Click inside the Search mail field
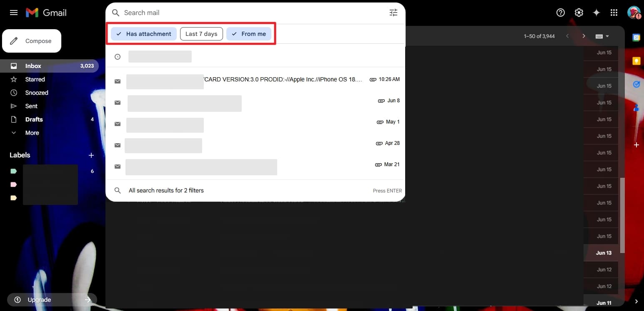 tap(208, 13)
